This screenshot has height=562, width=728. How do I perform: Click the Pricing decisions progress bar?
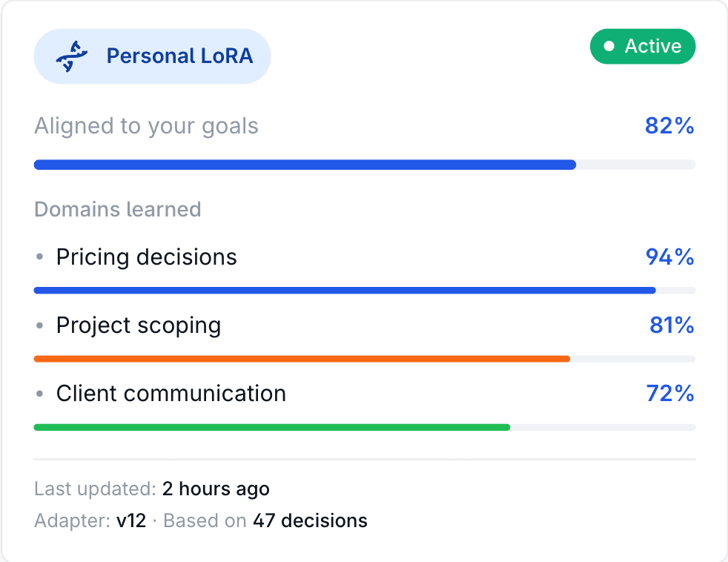pyautogui.click(x=345, y=291)
